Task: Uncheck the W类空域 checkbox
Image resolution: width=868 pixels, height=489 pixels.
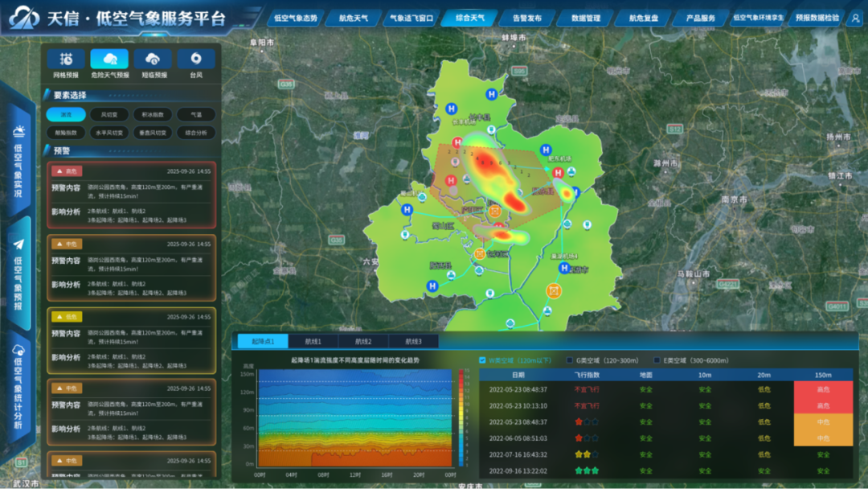Action: 482,360
